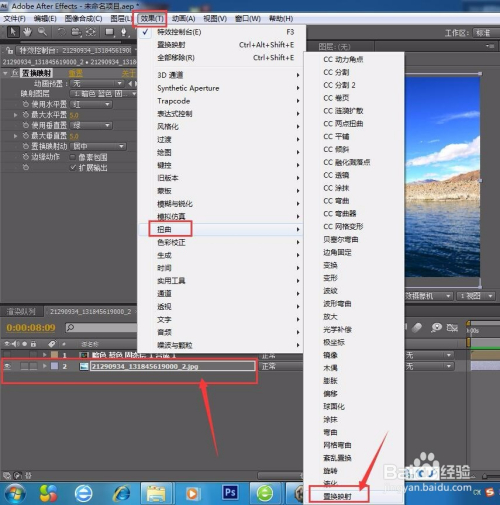Open 使用水平置 channel dropdown showing 红
This screenshot has height=505, width=500.
92,104
